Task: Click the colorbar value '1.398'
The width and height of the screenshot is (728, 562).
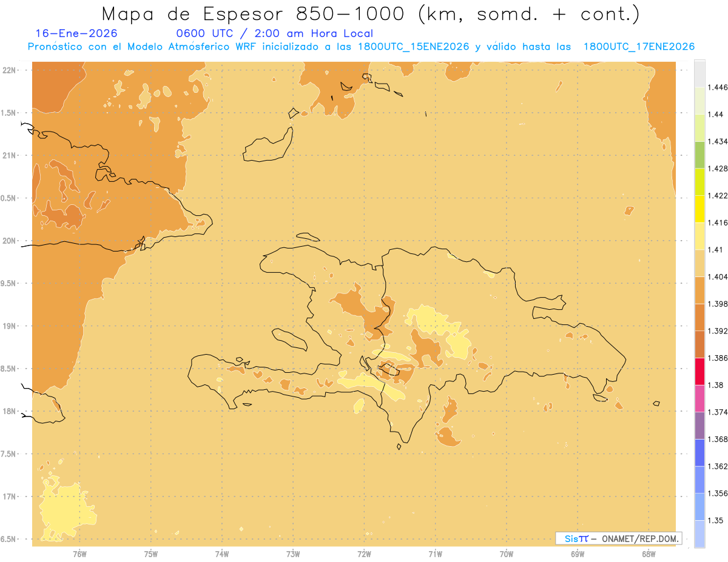Action: (718, 304)
